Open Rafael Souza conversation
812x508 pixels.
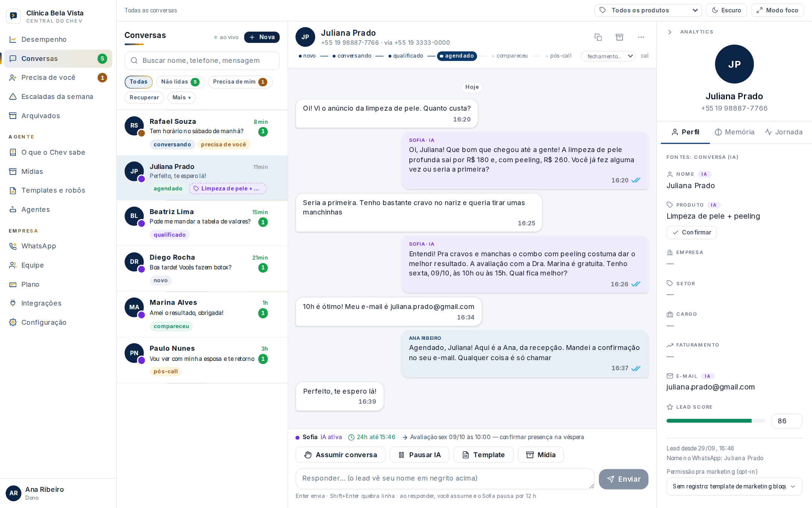pyautogui.click(x=202, y=133)
